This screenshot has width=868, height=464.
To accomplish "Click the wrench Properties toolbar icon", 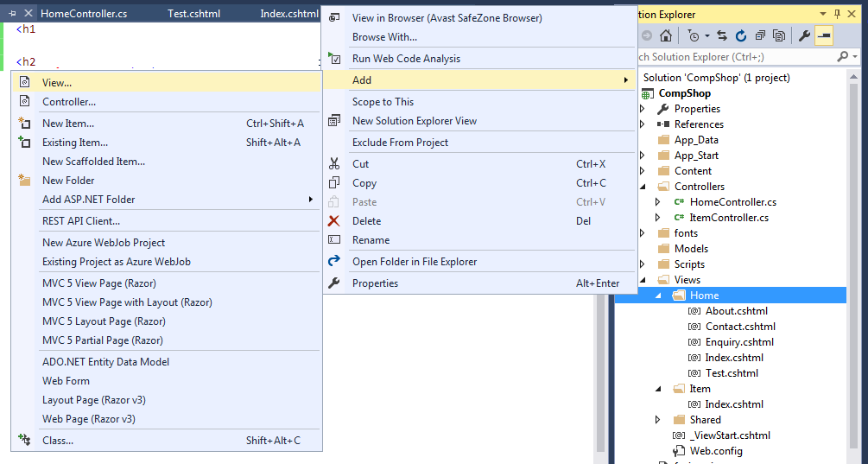I will 804,36.
